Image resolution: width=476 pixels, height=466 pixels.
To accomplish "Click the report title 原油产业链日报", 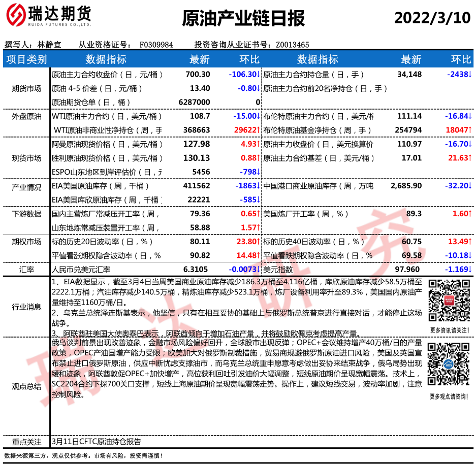I will pos(243,18).
